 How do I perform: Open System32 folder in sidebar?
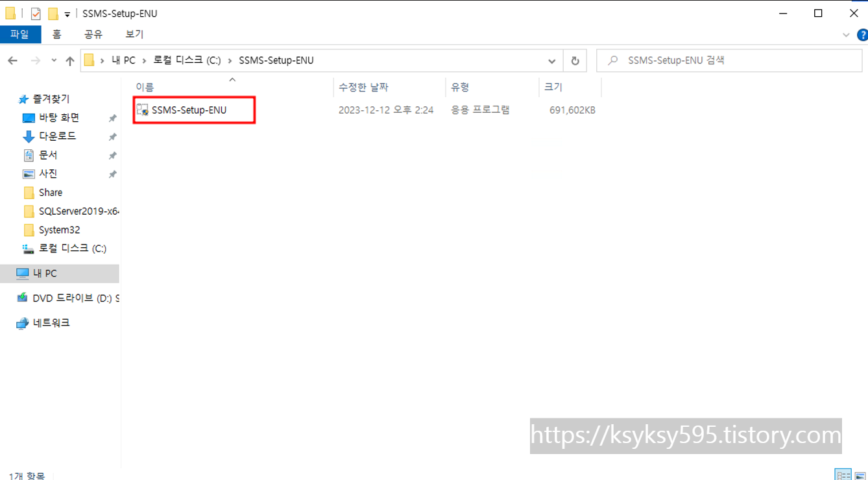[x=59, y=230]
